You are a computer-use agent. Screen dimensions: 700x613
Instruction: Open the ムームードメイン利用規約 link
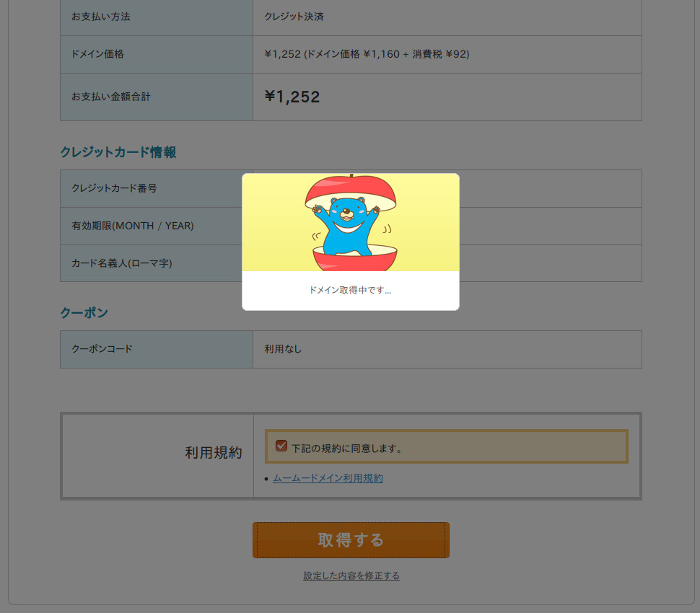click(328, 478)
